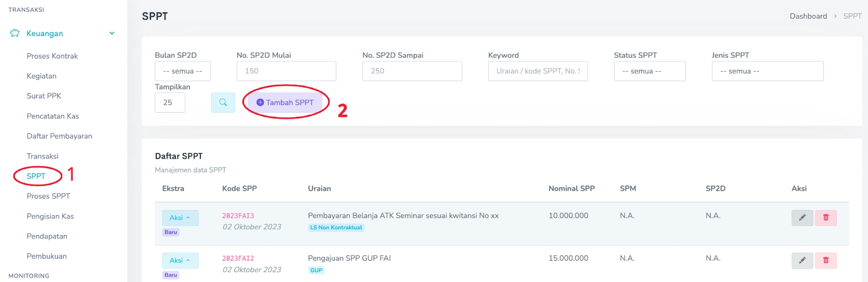Click the No. SP2D Mulai input field

286,71
